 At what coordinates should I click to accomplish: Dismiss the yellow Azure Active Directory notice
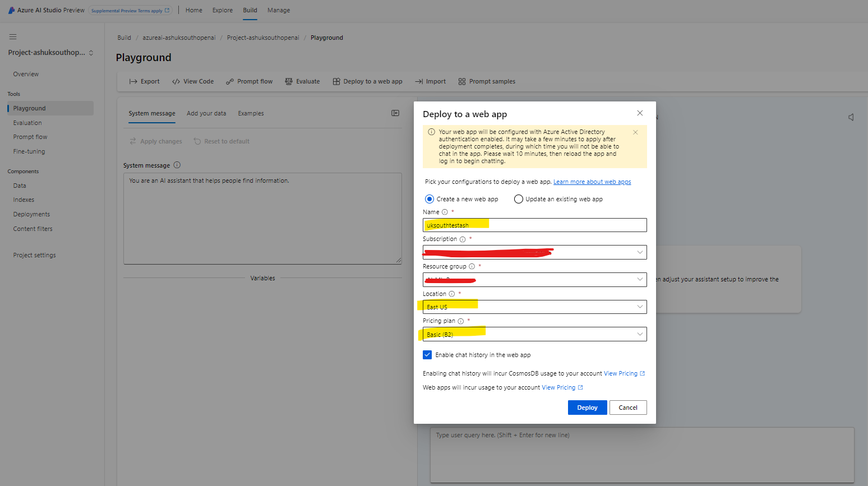click(x=635, y=132)
